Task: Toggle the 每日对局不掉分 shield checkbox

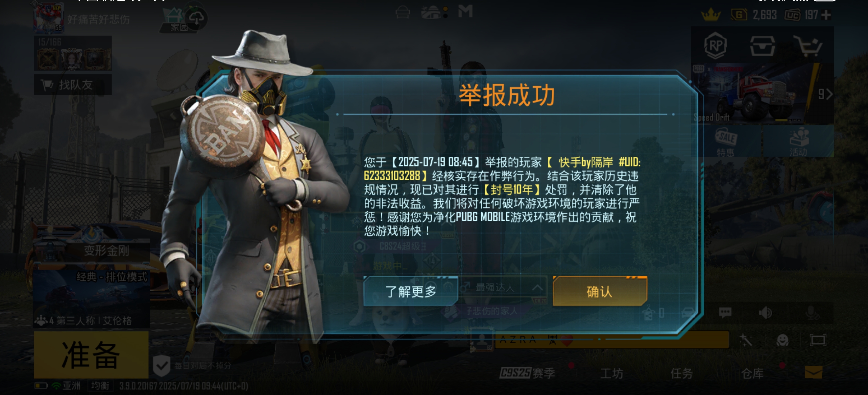Action: pos(162,366)
